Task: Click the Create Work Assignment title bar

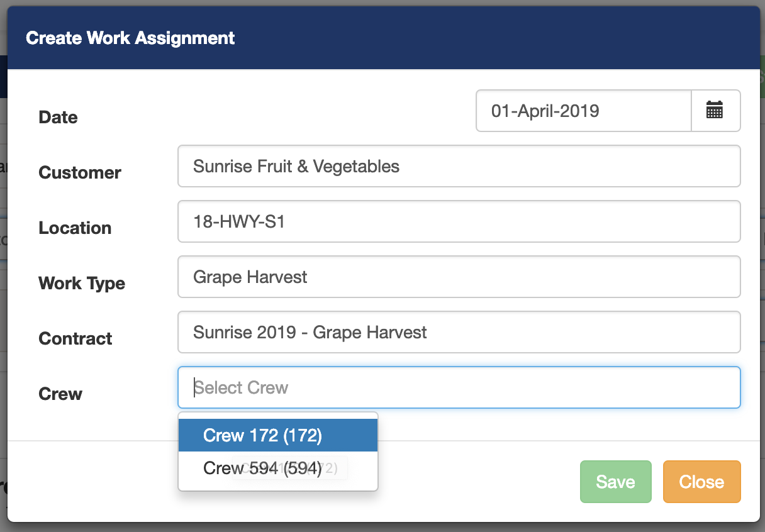Action: tap(130, 38)
